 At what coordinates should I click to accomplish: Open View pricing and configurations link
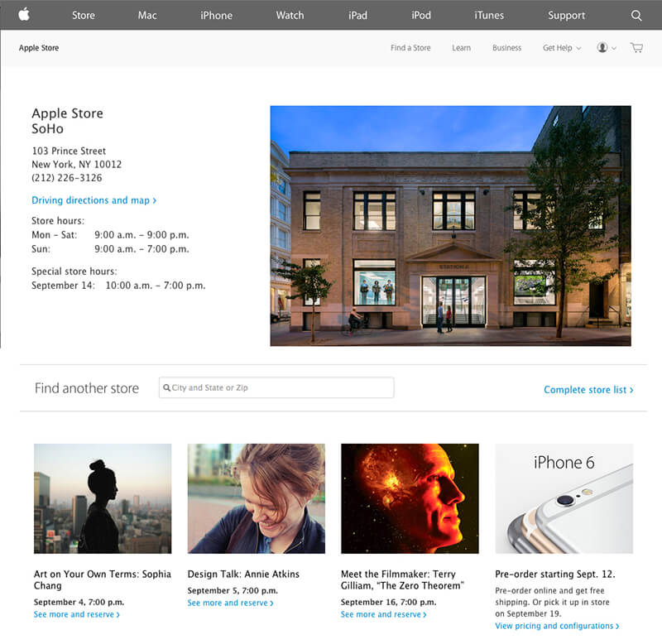point(557,626)
